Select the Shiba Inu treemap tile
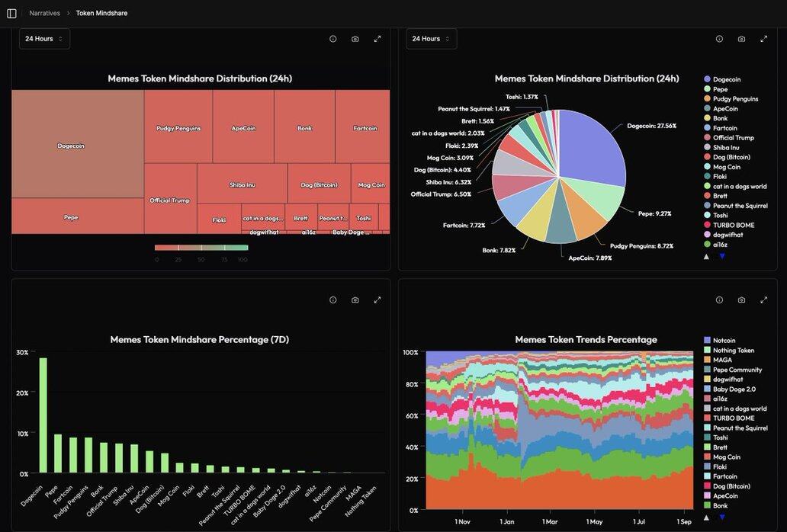This screenshot has height=532, width=787. point(243,183)
